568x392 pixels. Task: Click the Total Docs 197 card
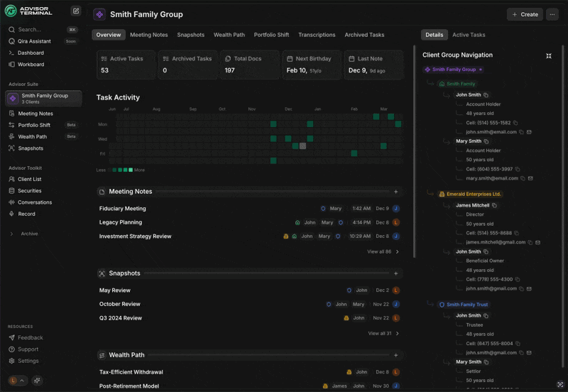click(250, 65)
